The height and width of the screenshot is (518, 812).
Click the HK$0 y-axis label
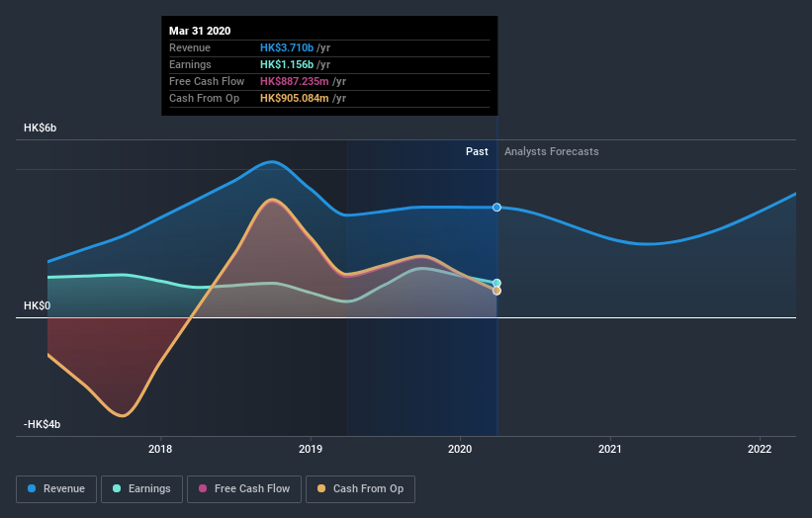(38, 305)
